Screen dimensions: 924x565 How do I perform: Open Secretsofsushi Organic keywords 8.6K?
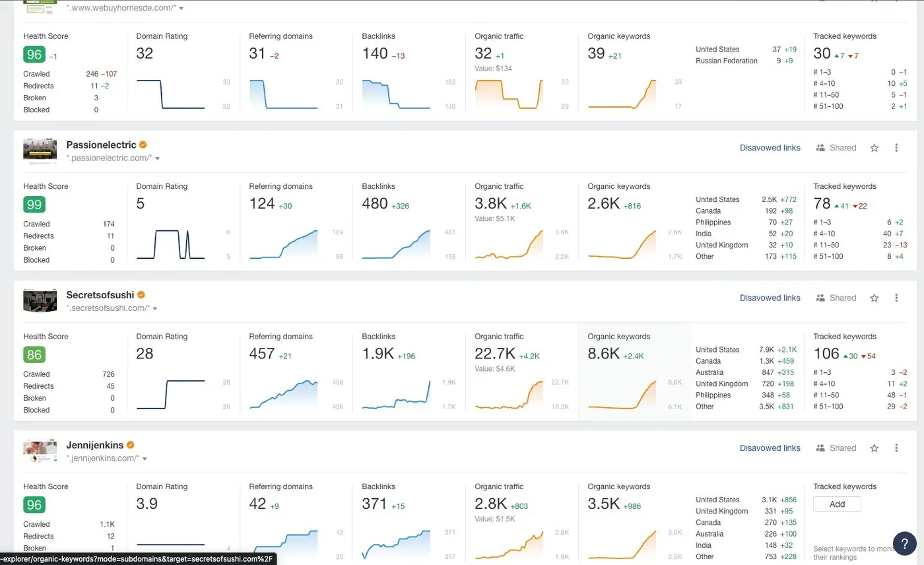point(604,354)
